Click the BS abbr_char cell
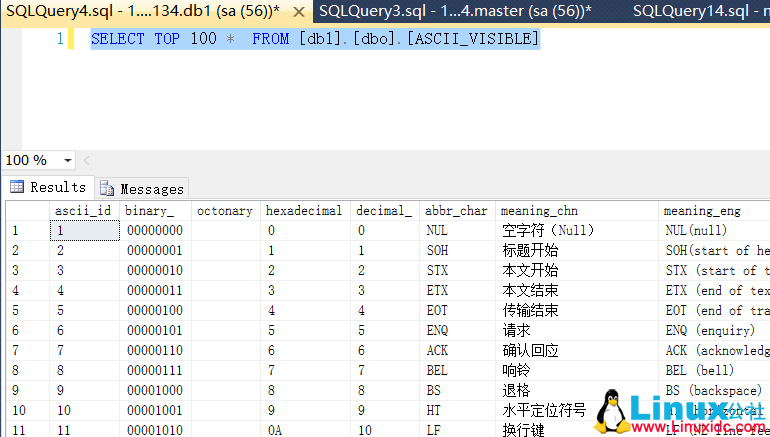 457,390
